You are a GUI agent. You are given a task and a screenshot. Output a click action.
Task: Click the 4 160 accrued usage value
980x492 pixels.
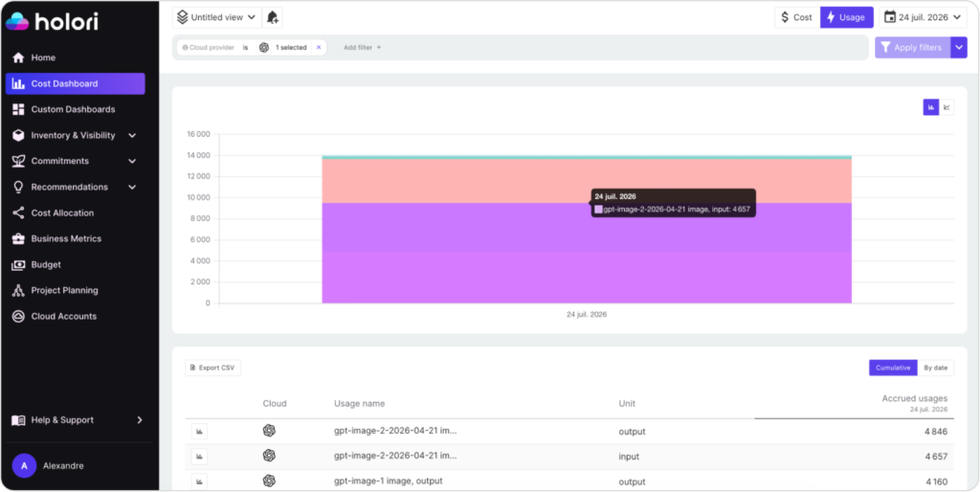coord(936,482)
